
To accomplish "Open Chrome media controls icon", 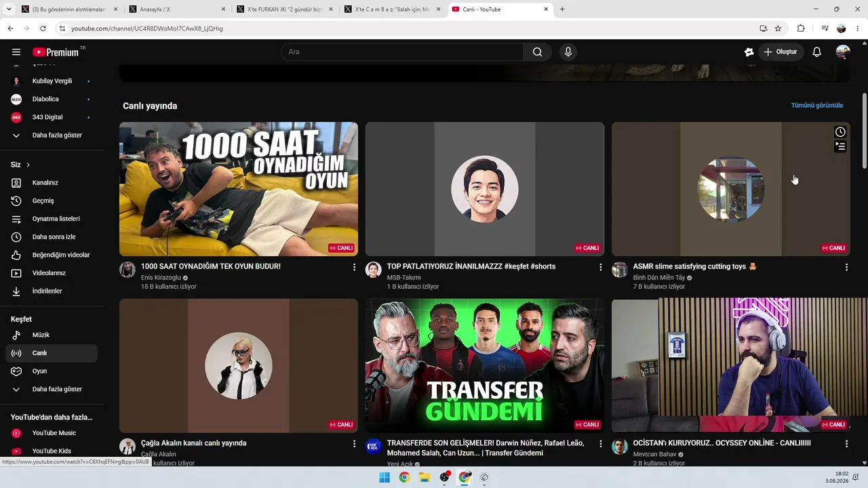I will (825, 28).
